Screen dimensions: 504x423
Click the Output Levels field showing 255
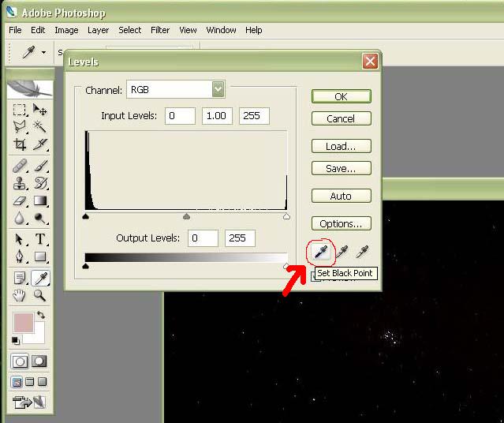point(240,238)
